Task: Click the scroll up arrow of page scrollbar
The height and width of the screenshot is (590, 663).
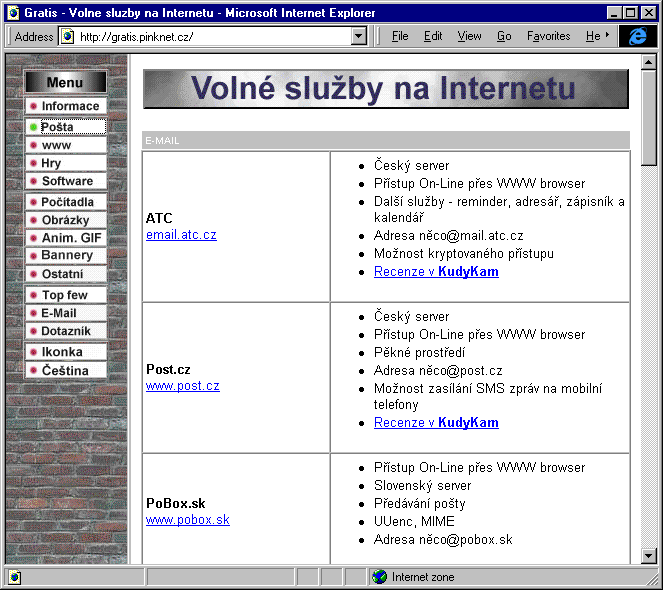Action: pos(648,63)
